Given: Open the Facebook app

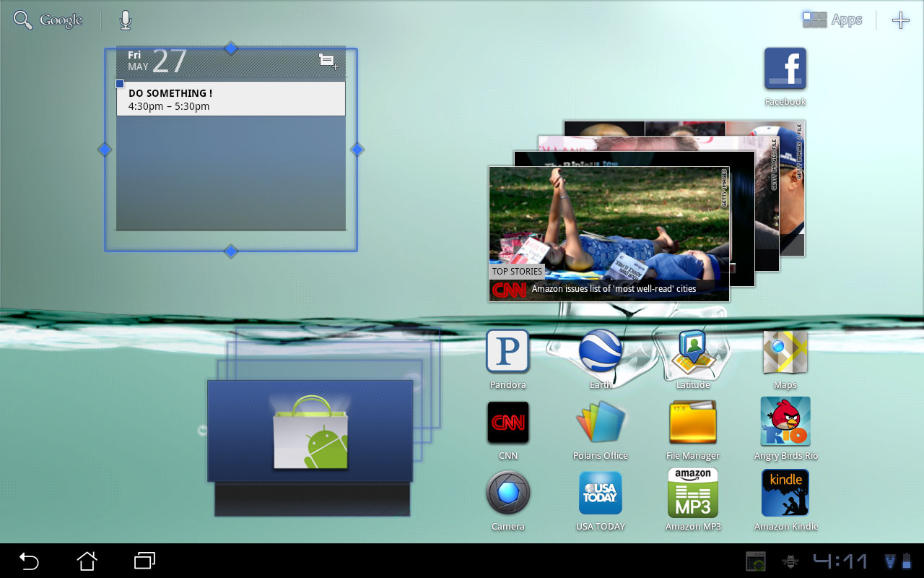Looking at the screenshot, I should coord(785,69).
